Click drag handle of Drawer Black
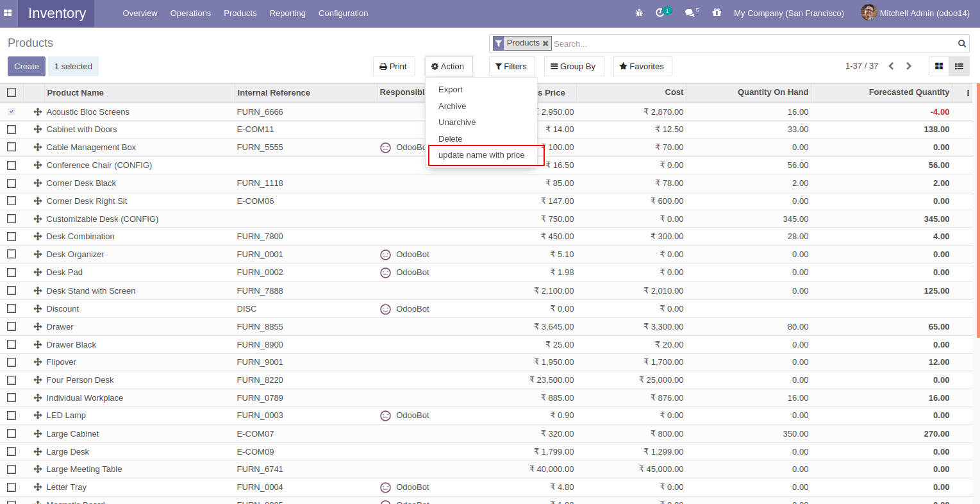 pos(38,345)
